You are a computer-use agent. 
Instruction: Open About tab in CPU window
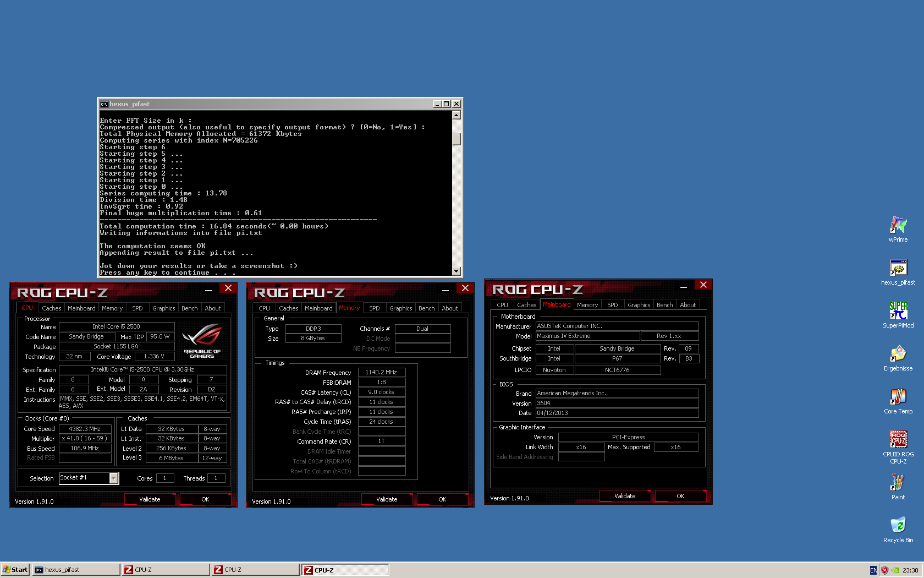click(x=213, y=308)
